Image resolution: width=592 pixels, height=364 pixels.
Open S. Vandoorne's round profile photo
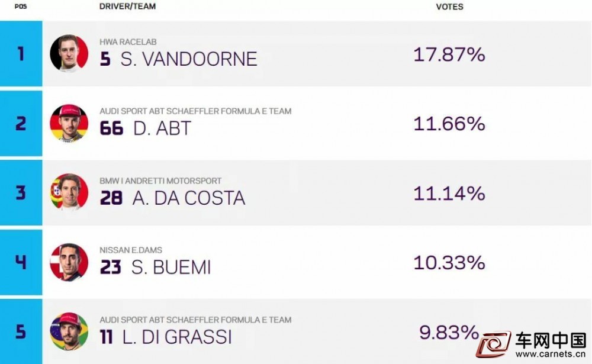coord(69,53)
